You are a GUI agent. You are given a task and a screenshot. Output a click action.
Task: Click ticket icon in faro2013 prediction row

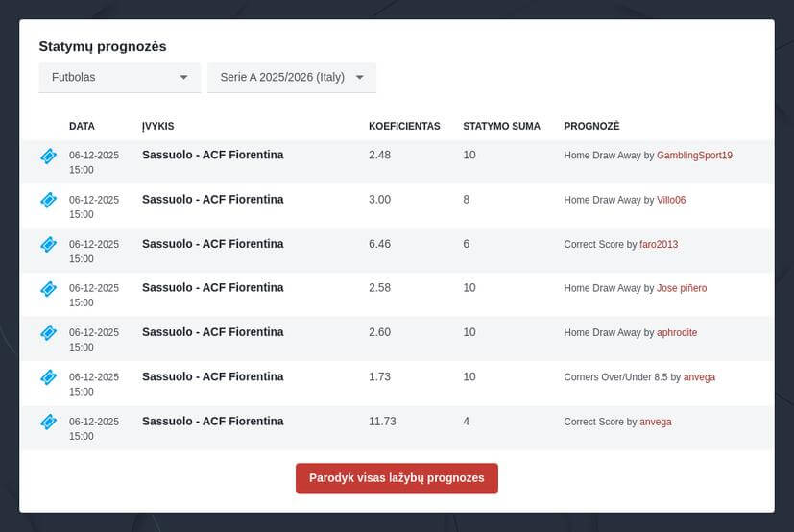coord(48,245)
